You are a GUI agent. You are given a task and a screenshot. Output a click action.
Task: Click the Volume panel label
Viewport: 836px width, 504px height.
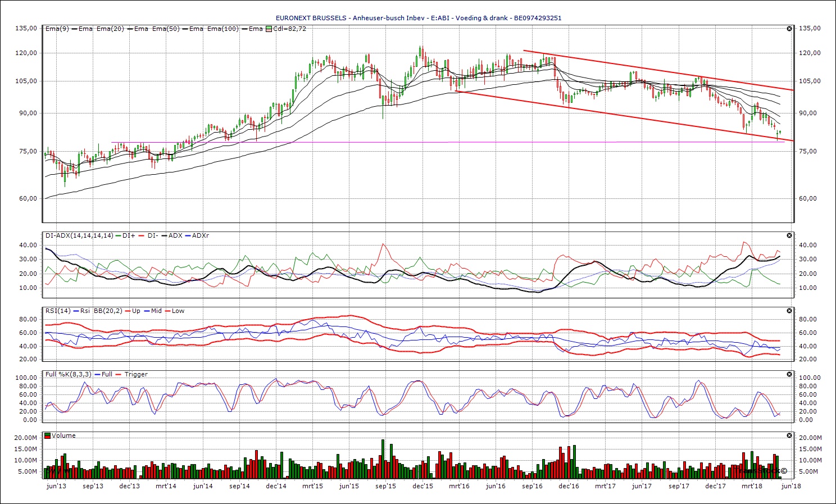point(63,435)
